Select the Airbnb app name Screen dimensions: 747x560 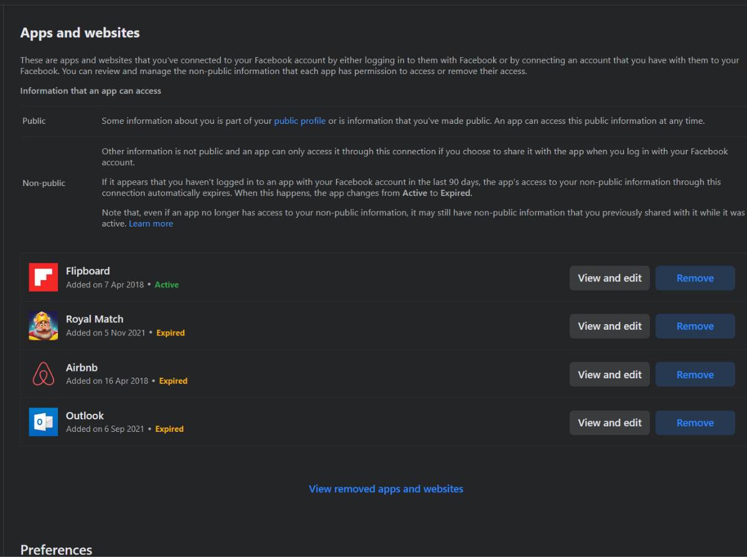tap(82, 367)
